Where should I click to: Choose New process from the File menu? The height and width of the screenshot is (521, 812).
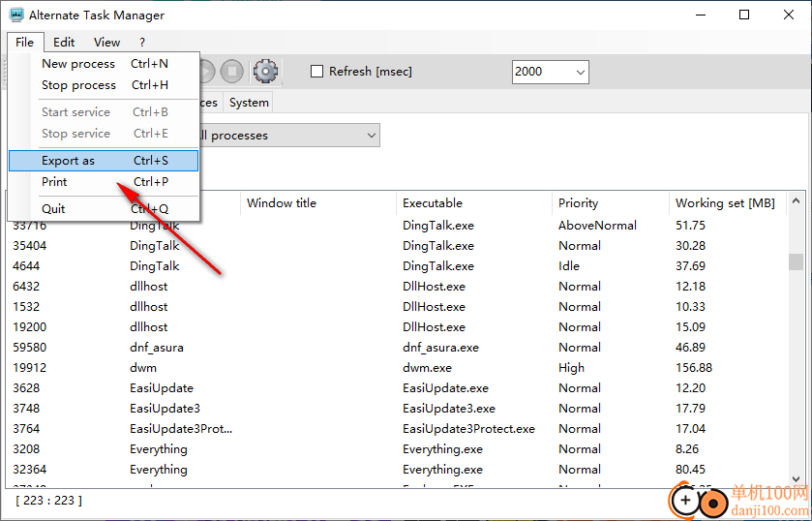pyautogui.click(x=104, y=64)
